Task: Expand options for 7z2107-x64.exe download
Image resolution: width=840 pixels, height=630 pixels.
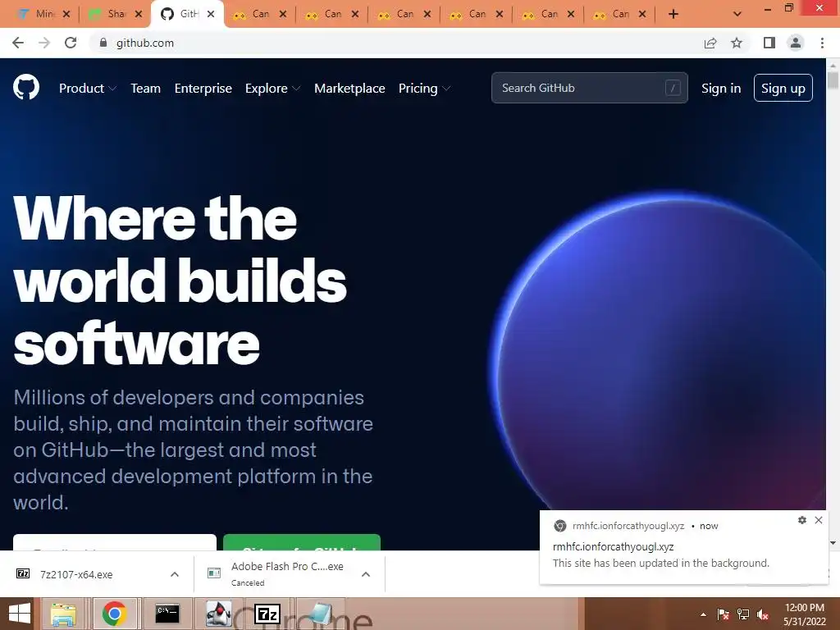Action: (175, 574)
